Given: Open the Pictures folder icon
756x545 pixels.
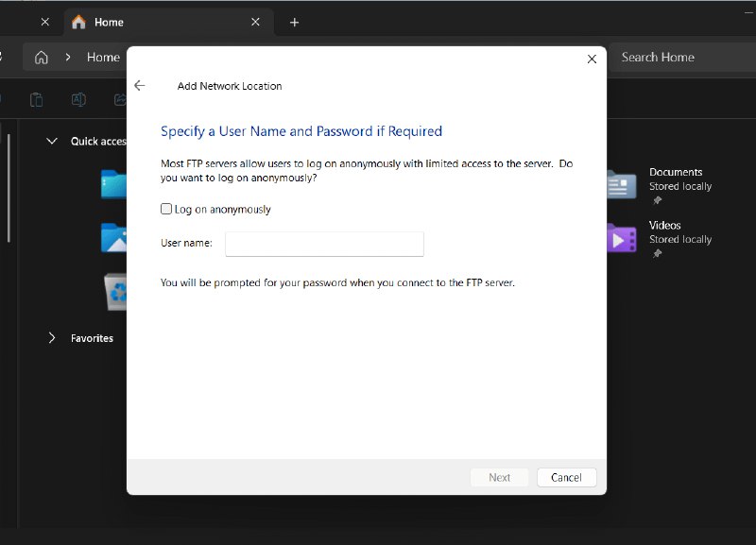Looking at the screenshot, I should [113, 238].
